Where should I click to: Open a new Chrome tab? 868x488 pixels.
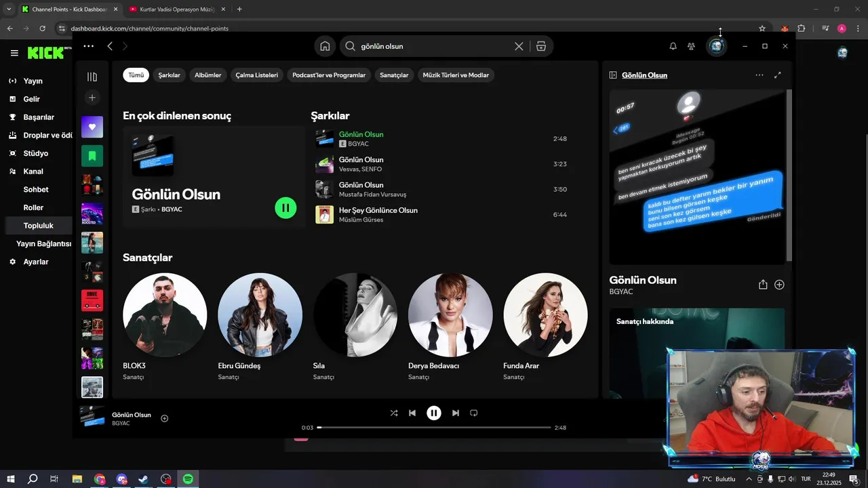point(239,9)
